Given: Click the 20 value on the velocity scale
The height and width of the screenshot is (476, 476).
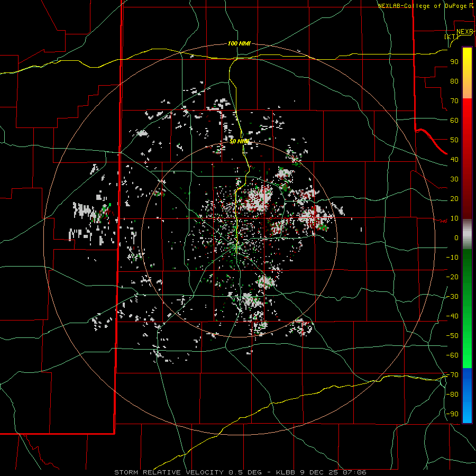Looking at the screenshot, I should pyautogui.click(x=454, y=198).
